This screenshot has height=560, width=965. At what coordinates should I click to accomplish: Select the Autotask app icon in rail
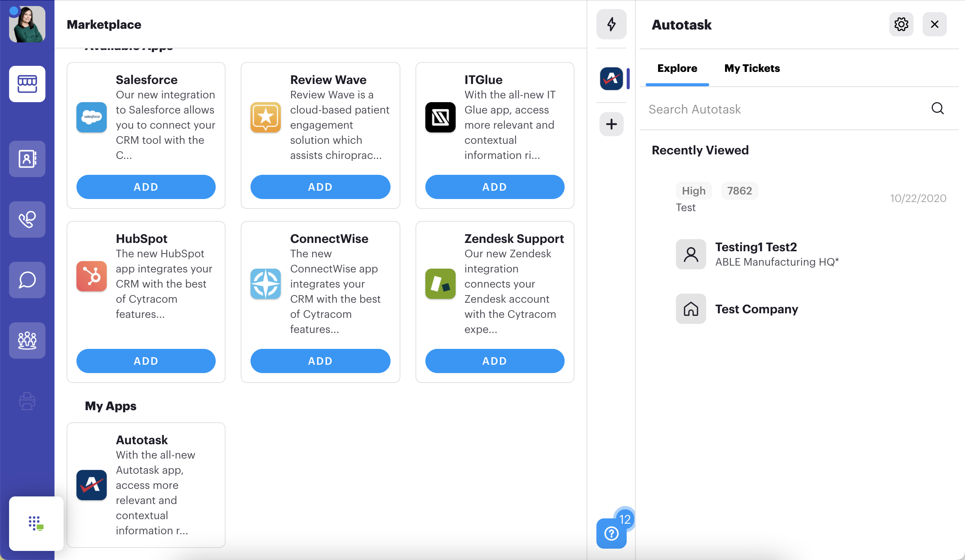pyautogui.click(x=611, y=78)
